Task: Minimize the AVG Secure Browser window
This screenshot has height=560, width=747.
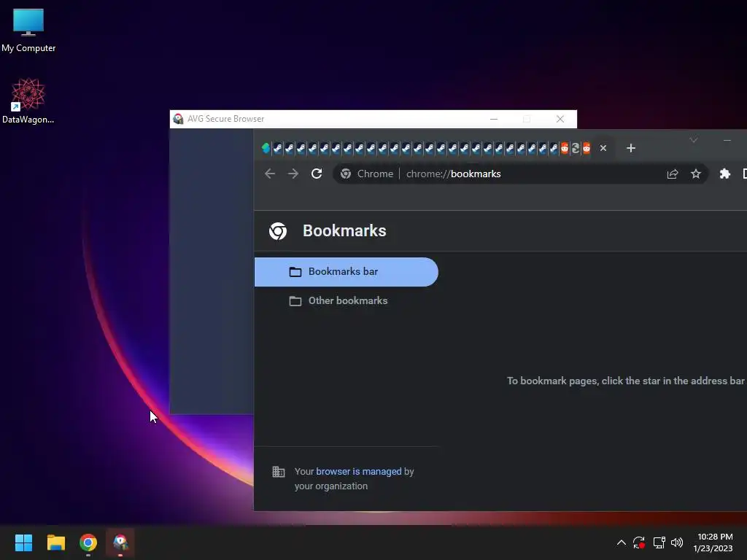Action: 494,119
